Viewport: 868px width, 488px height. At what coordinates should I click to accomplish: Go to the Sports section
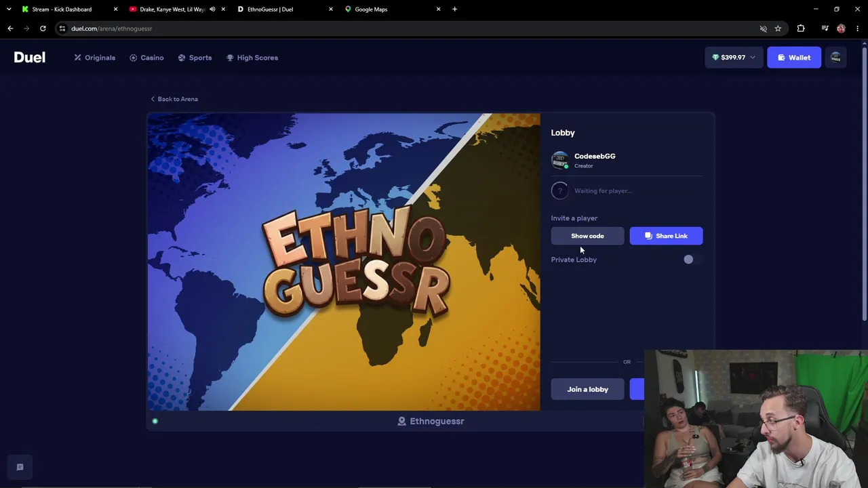(x=195, y=58)
